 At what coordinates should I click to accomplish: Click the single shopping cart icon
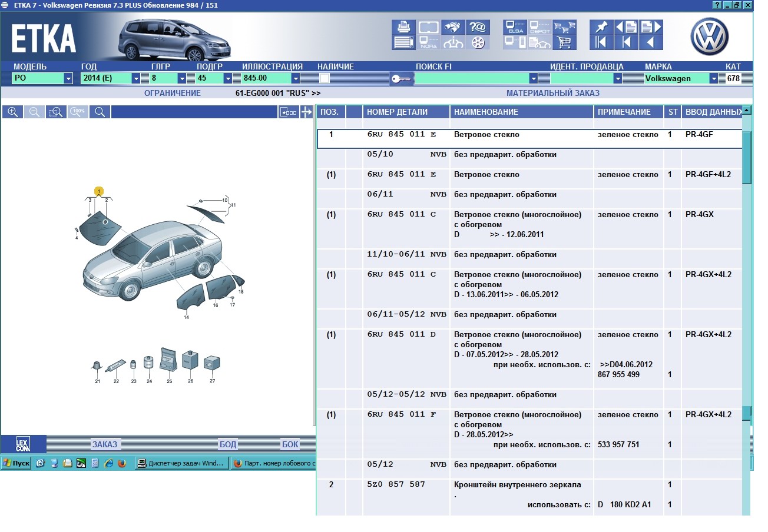[x=564, y=42]
